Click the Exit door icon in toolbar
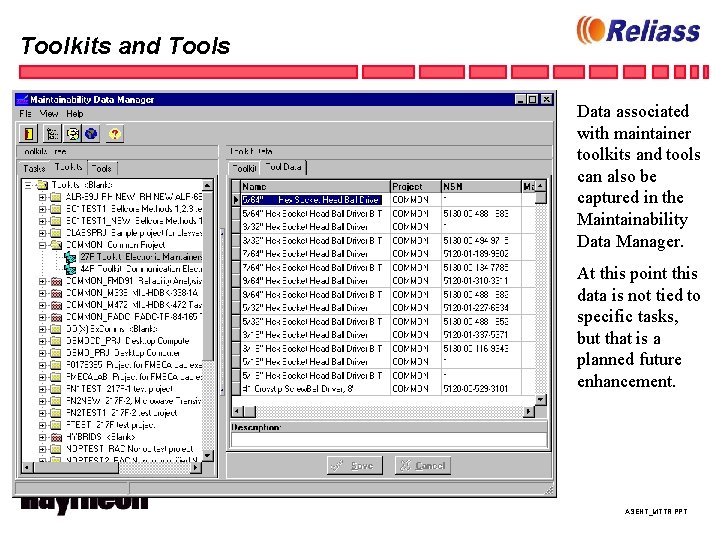Screen dimensions: 720x540 (x=28, y=134)
